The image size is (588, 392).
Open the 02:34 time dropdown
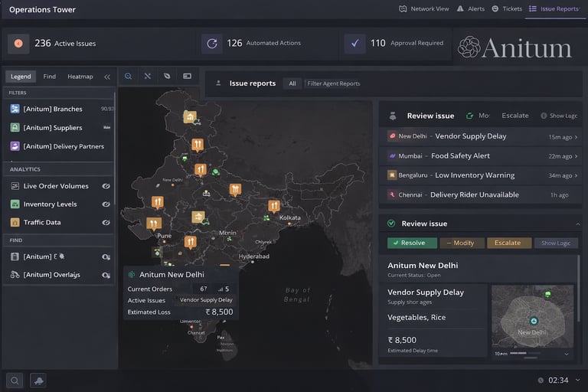pyautogui.click(x=578, y=380)
